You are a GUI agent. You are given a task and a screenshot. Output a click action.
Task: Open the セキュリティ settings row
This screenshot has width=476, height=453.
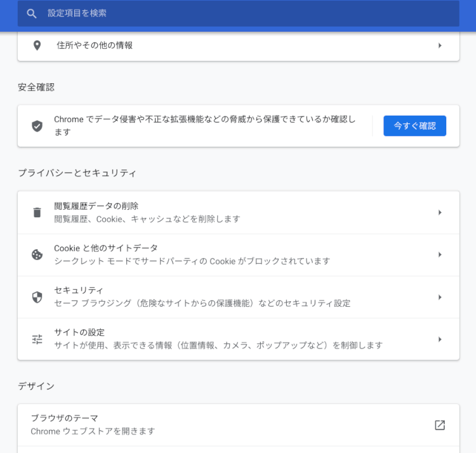click(238, 297)
